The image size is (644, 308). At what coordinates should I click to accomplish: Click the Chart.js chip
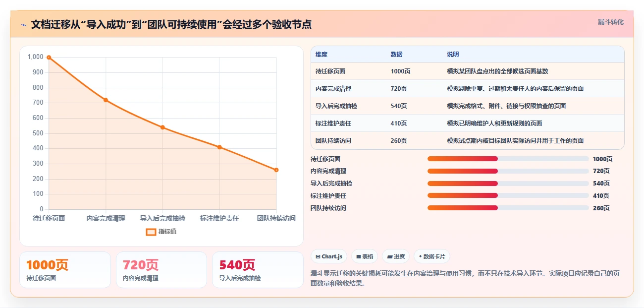click(329, 256)
